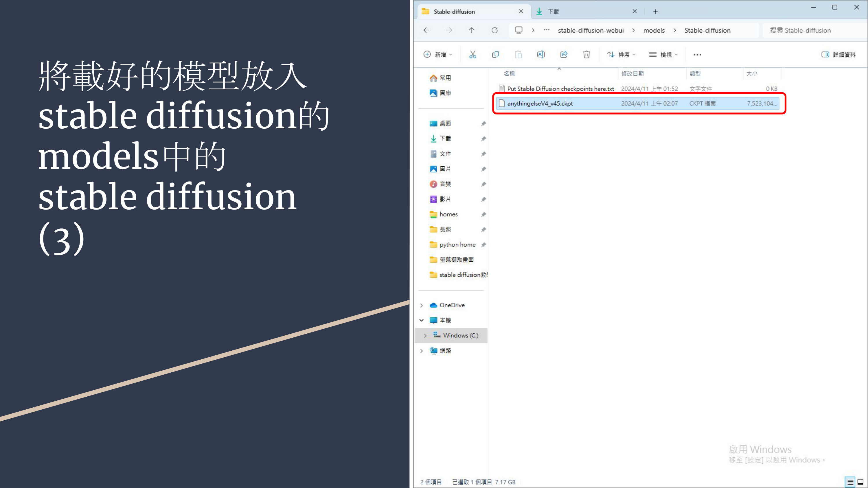Switch to large thumbnails view in status bar
Viewport: 868px width, 488px height.
point(860,482)
